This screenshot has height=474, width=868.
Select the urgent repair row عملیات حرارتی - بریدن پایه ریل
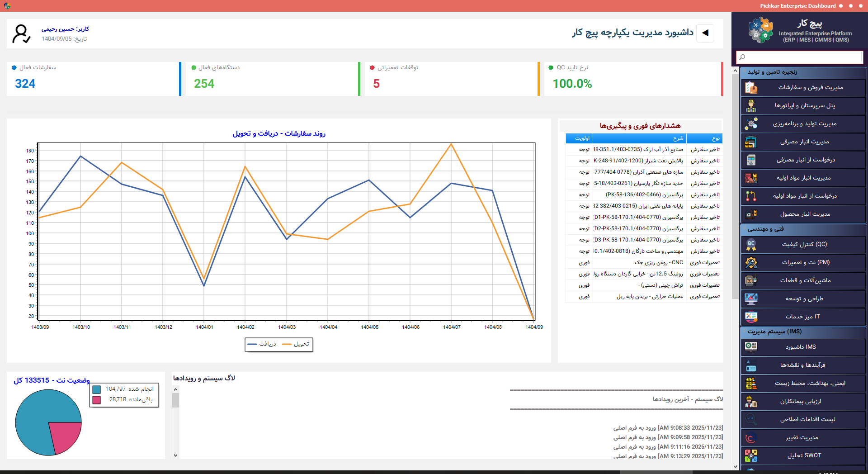(x=644, y=296)
